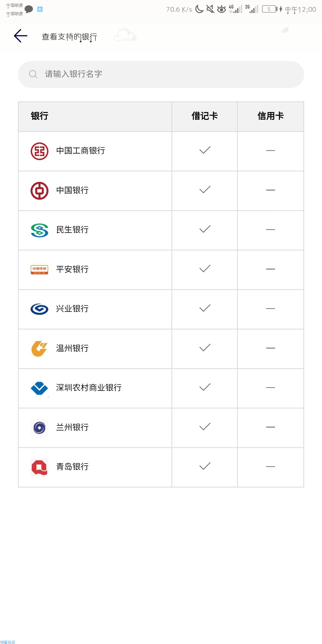Click the search magnifier icon
The image size is (322, 644).
[33, 74]
